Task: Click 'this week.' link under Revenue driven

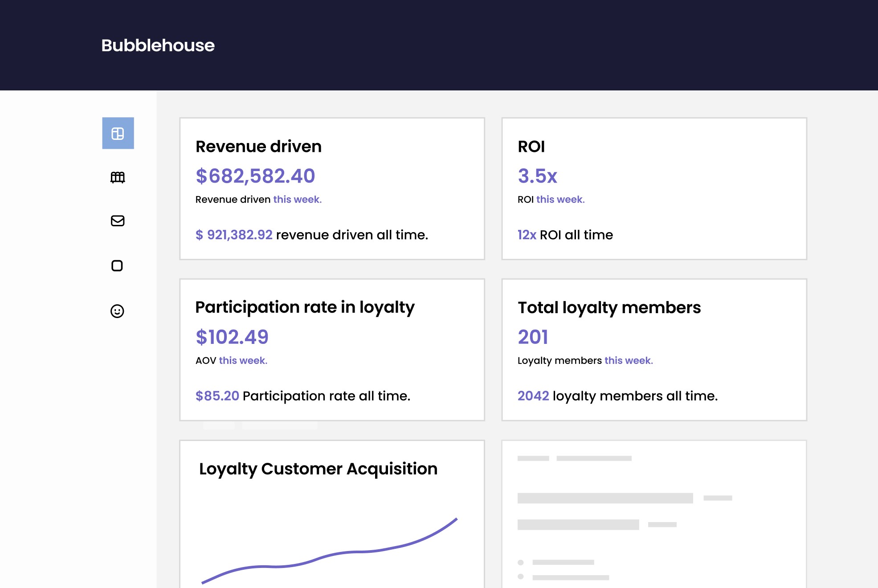Action: (298, 200)
